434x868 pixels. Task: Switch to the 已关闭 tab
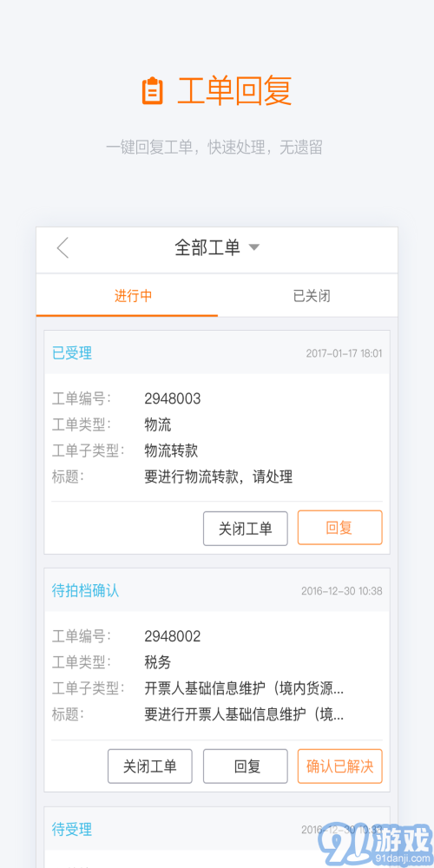pos(312,296)
